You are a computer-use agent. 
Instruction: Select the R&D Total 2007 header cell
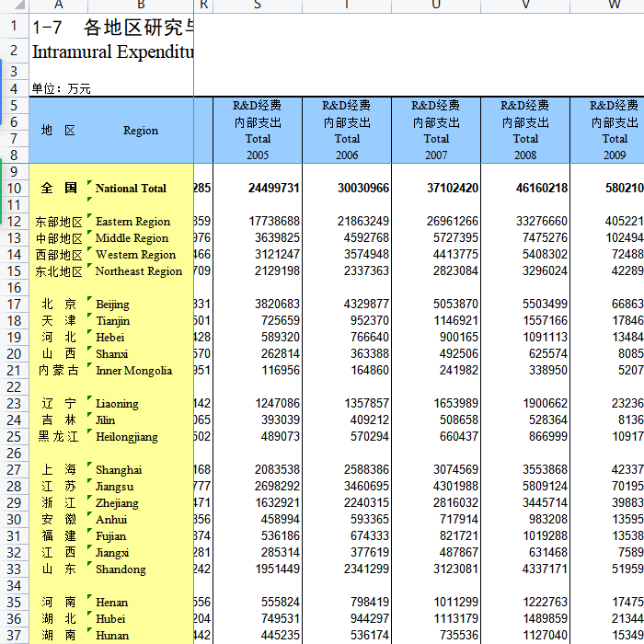[436, 131]
